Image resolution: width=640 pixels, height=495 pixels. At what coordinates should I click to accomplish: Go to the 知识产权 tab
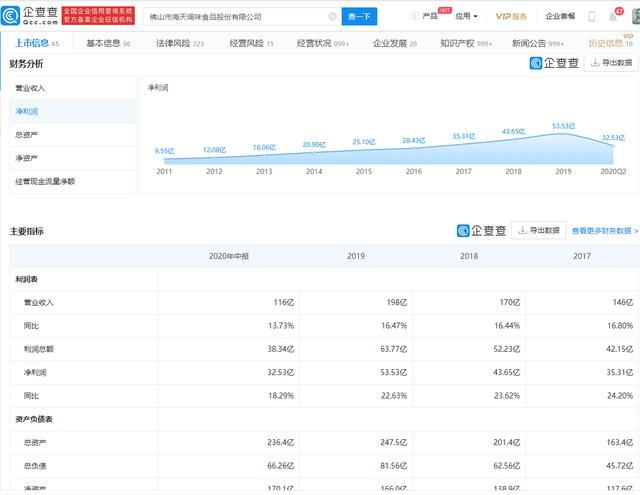466,44
